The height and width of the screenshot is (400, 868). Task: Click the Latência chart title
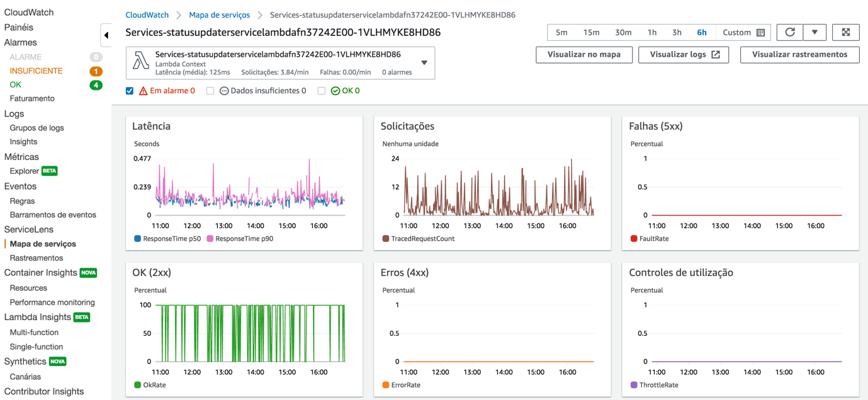tap(151, 126)
